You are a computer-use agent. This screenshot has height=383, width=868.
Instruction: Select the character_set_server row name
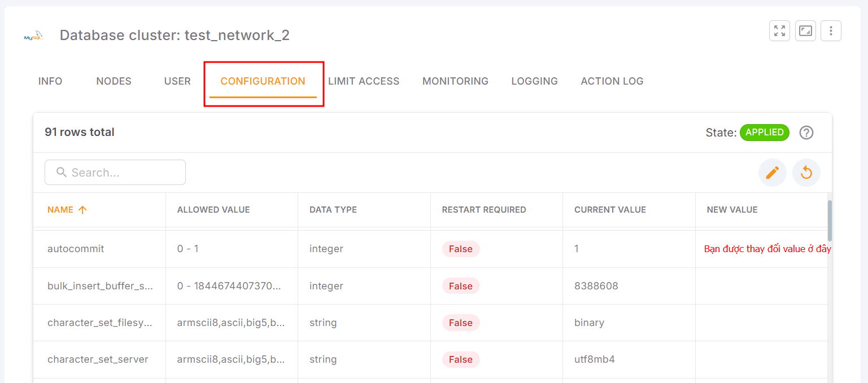tap(98, 359)
